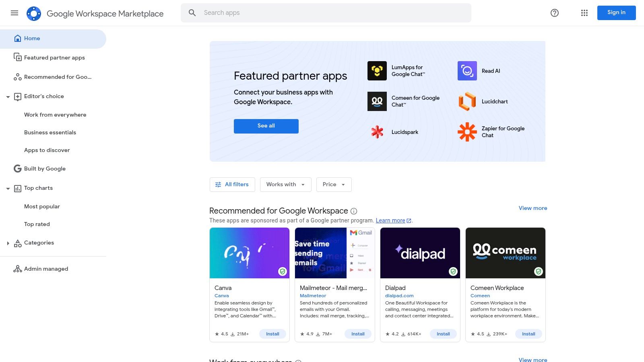Collapse the Top charts section
The width and height of the screenshot is (644, 362).
pyautogui.click(x=8, y=188)
